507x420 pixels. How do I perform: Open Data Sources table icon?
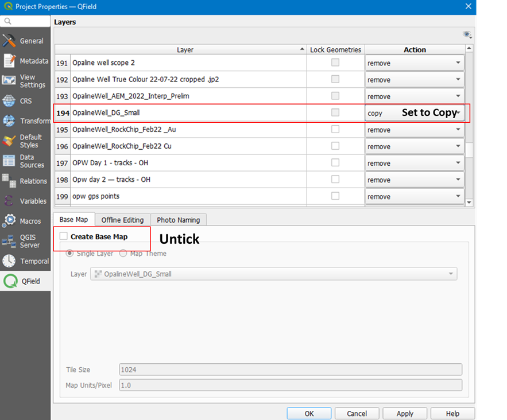9,161
